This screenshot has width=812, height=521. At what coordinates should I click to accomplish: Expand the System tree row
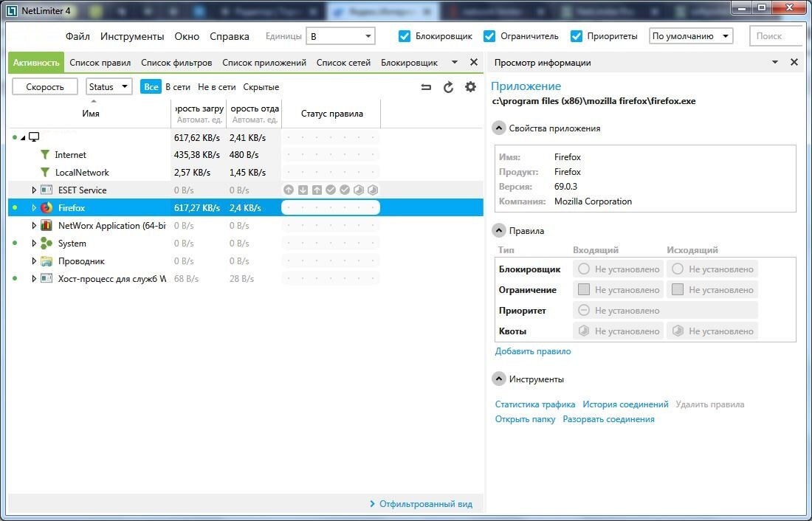34,243
